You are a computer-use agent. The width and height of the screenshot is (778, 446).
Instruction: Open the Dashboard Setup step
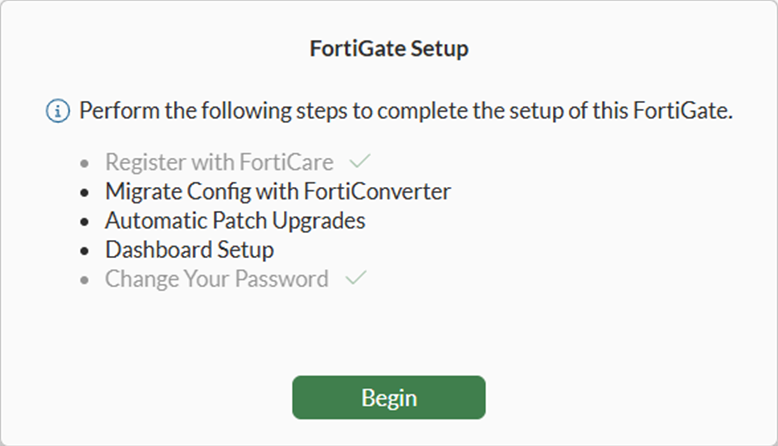189,249
